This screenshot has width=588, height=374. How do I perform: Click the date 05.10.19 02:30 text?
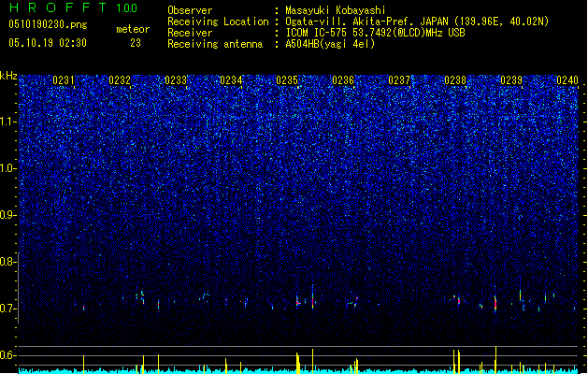[48, 43]
